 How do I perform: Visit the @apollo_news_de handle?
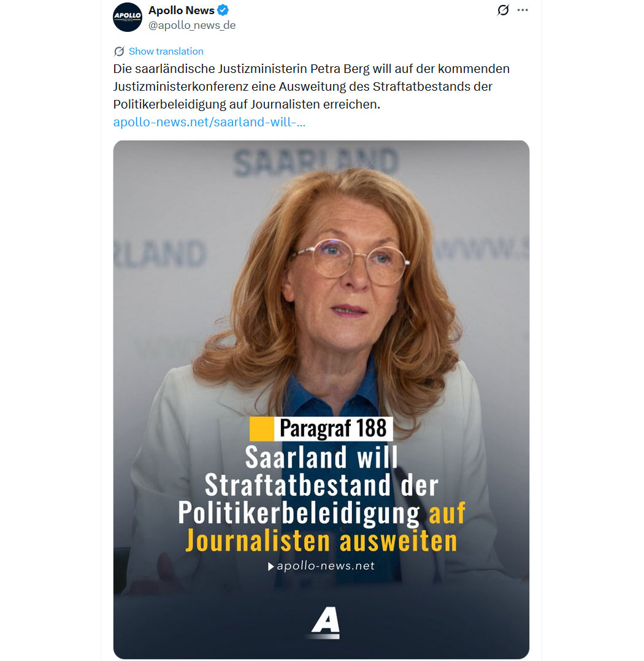(x=192, y=25)
